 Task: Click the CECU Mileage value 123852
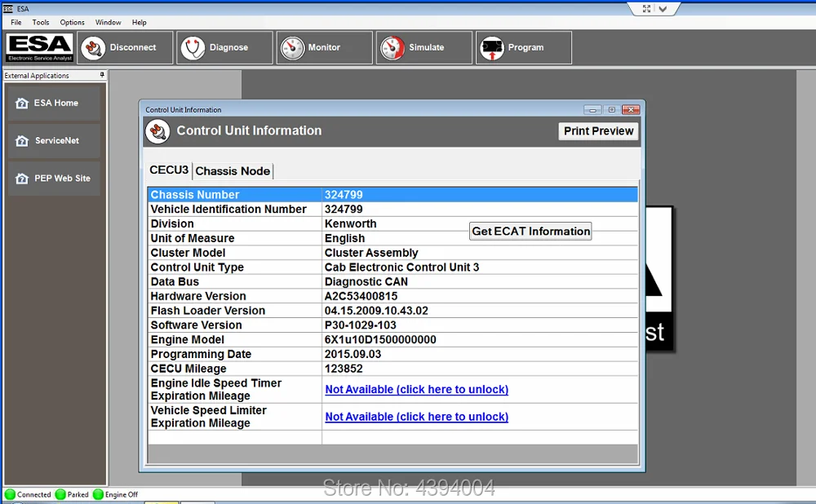coord(344,369)
